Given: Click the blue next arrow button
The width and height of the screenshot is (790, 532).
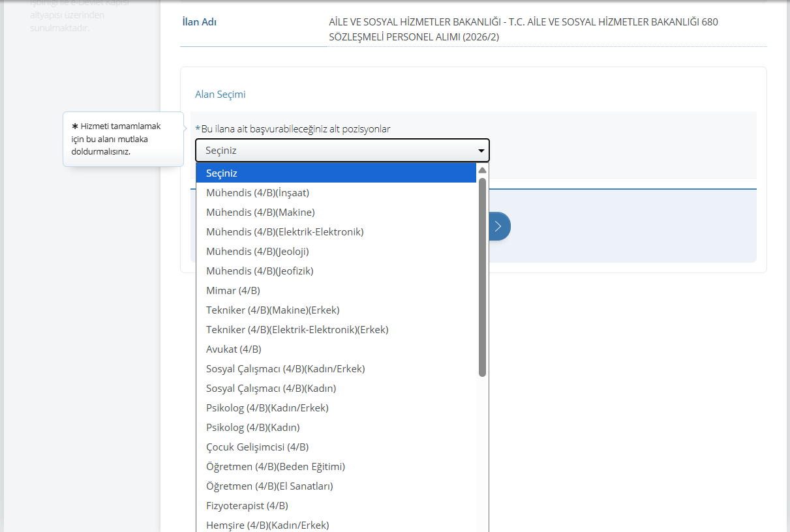Looking at the screenshot, I should pyautogui.click(x=499, y=226).
